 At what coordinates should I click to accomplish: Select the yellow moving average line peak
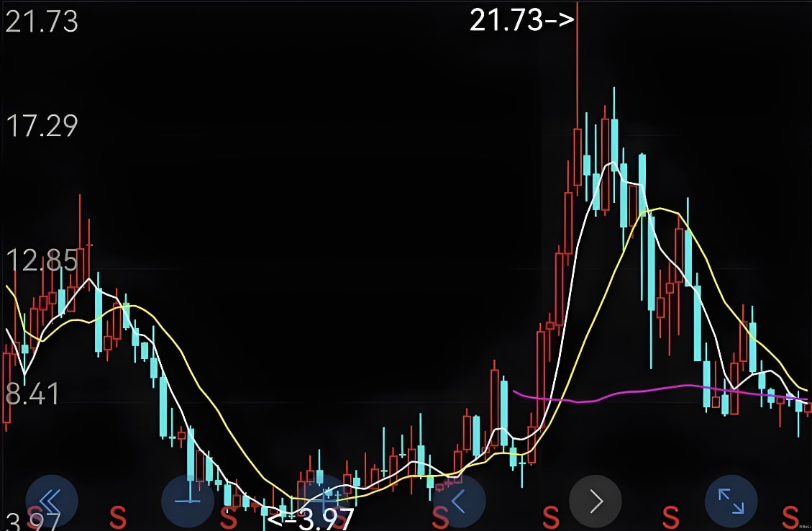coord(662,209)
